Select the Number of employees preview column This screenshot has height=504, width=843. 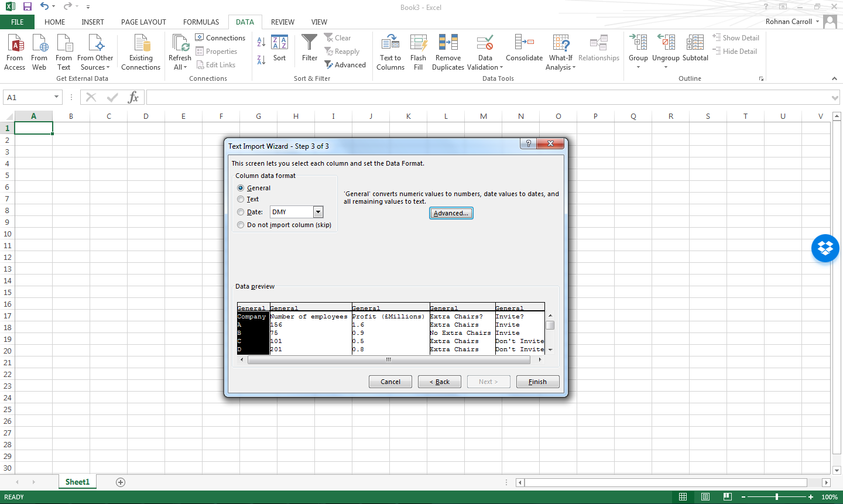(x=310, y=328)
